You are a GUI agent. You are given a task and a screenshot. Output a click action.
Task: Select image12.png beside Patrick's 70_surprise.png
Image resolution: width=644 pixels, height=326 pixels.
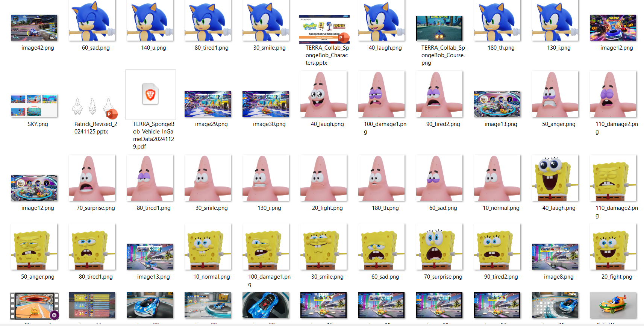(34, 188)
